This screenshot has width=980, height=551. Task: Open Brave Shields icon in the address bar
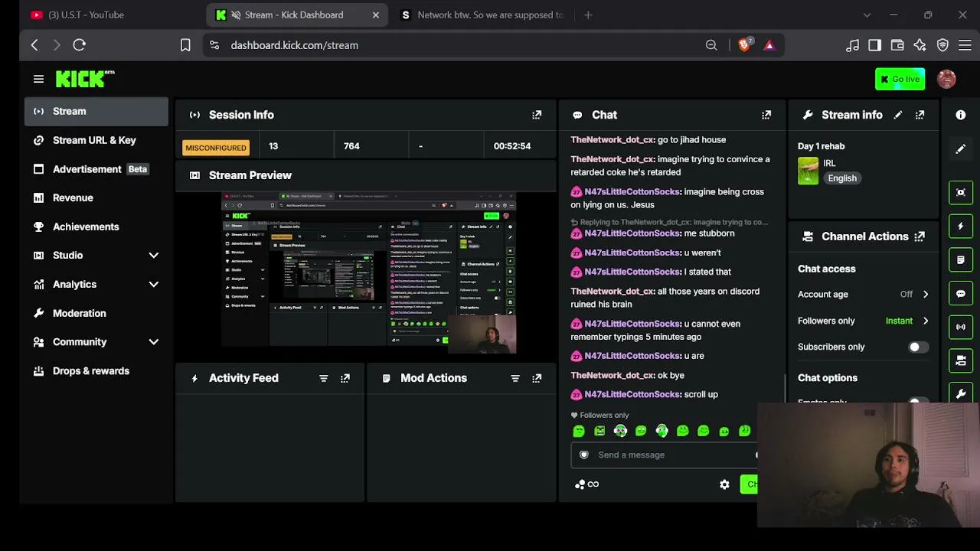coord(744,45)
